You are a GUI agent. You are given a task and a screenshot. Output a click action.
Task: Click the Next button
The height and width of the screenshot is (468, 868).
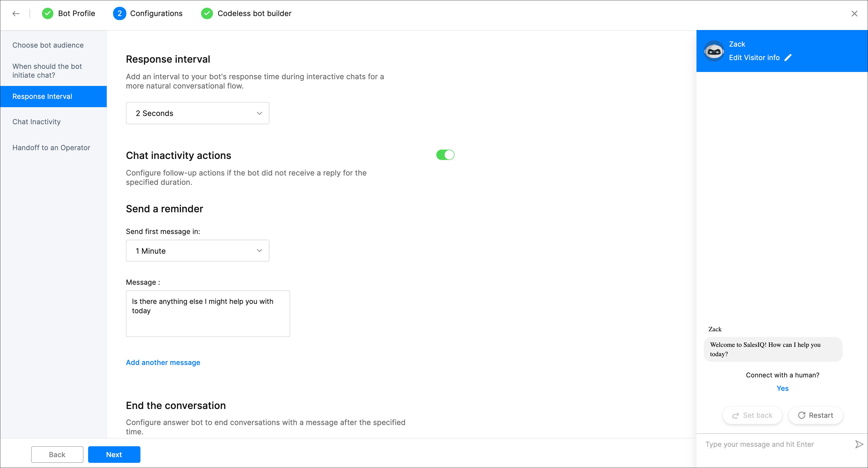tap(114, 455)
